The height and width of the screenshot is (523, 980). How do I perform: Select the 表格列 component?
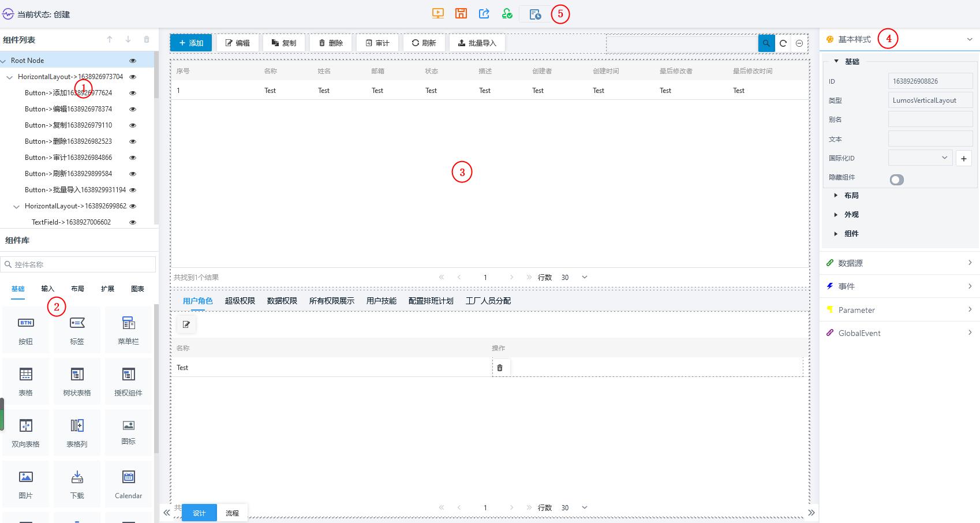coord(77,433)
